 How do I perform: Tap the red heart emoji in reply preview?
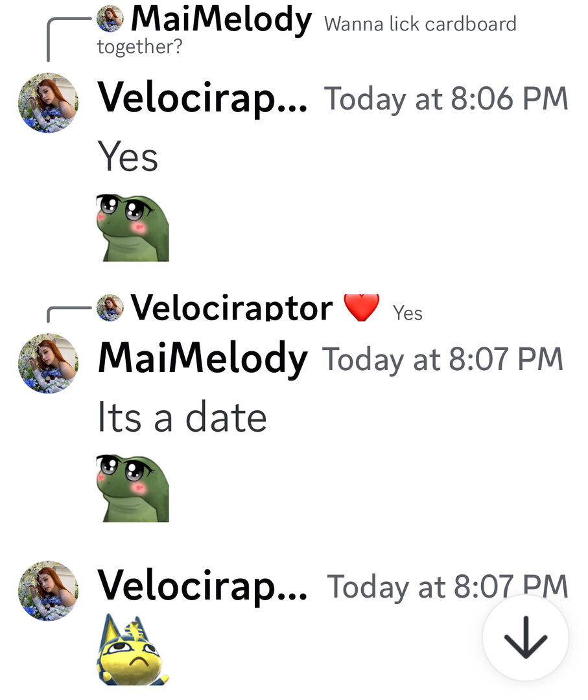click(x=362, y=308)
